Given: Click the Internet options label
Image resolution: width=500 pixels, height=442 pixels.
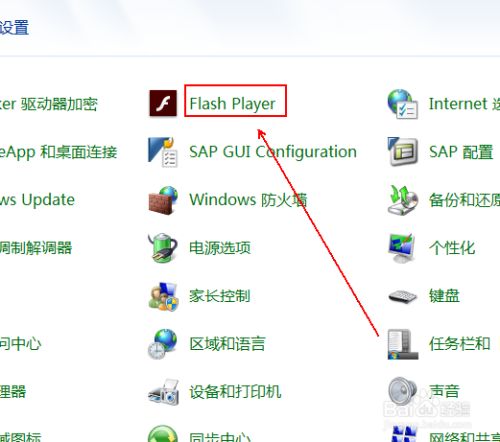Looking at the screenshot, I should pyautogui.click(x=464, y=104).
